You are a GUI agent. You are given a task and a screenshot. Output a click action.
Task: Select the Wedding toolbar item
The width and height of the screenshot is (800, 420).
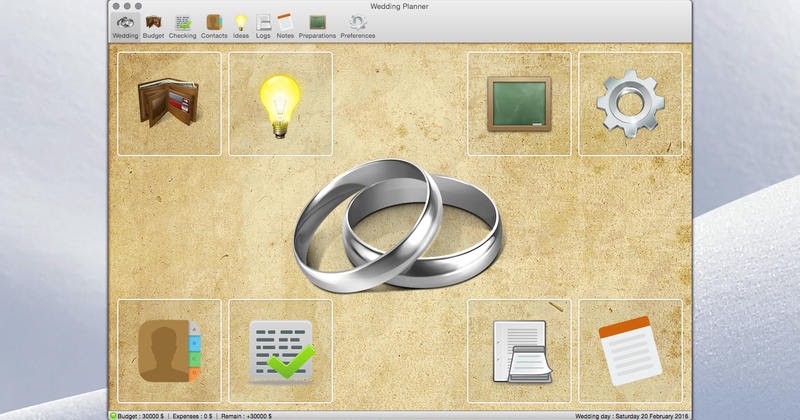pyautogui.click(x=125, y=27)
